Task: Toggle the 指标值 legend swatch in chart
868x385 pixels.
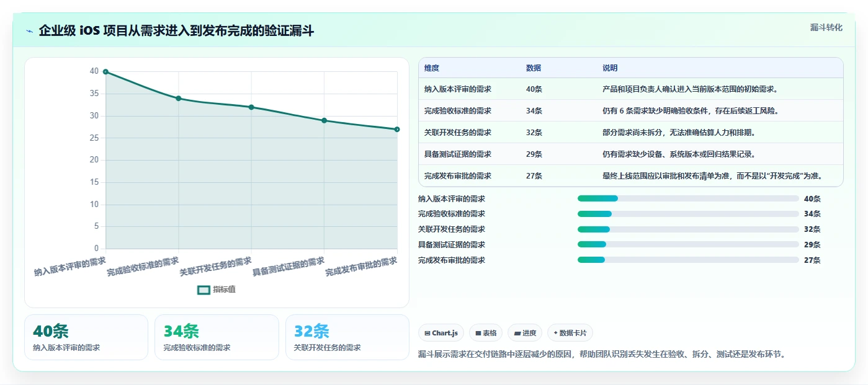Action: pyautogui.click(x=204, y=290)
